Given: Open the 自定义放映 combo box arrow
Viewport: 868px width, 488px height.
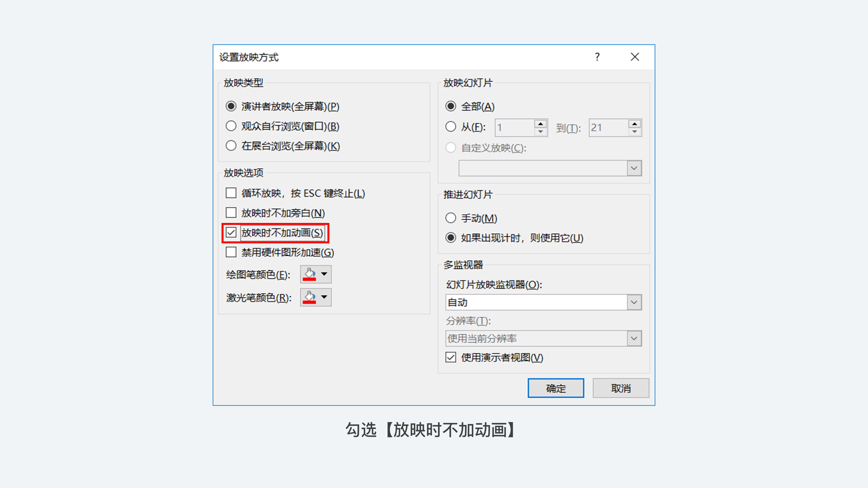Looking at the screenshot, I should tap(634, 168).
